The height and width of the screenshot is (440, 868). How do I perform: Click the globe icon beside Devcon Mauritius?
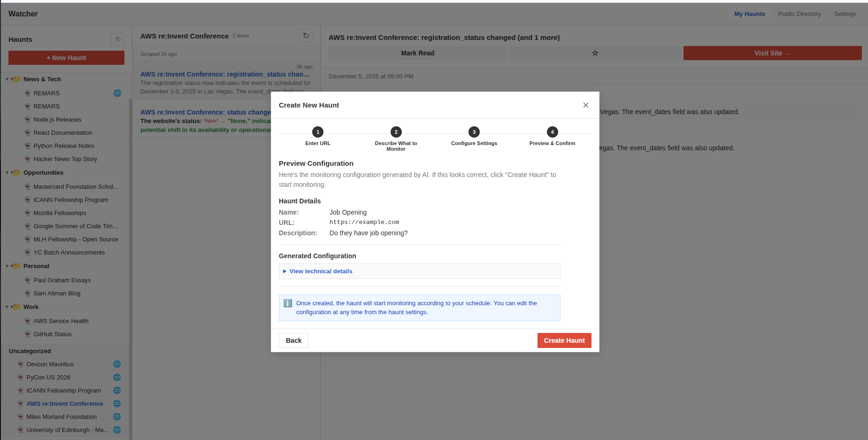tap(117, 364)
